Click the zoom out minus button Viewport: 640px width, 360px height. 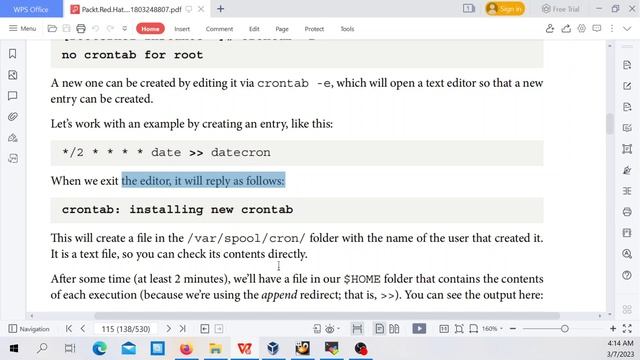(513, 329)
